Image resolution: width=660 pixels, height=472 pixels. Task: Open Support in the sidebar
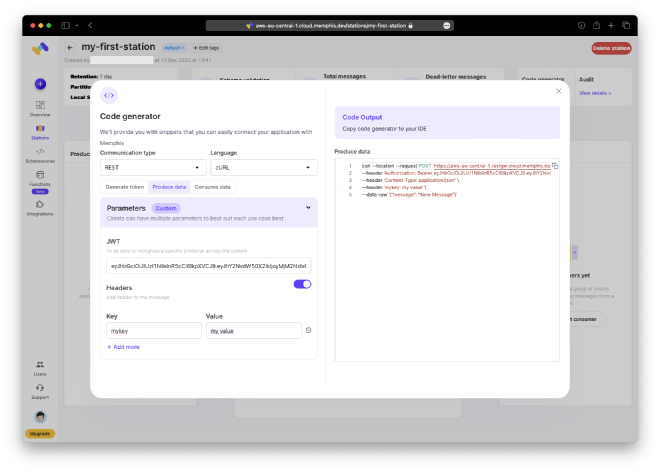tap(39, 390)
